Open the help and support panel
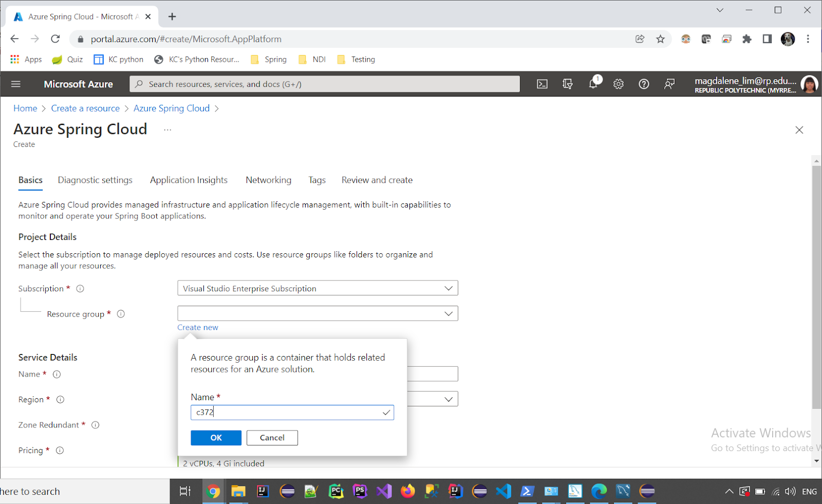This screenshot has width=822, height=504. (x=644, y=84)
